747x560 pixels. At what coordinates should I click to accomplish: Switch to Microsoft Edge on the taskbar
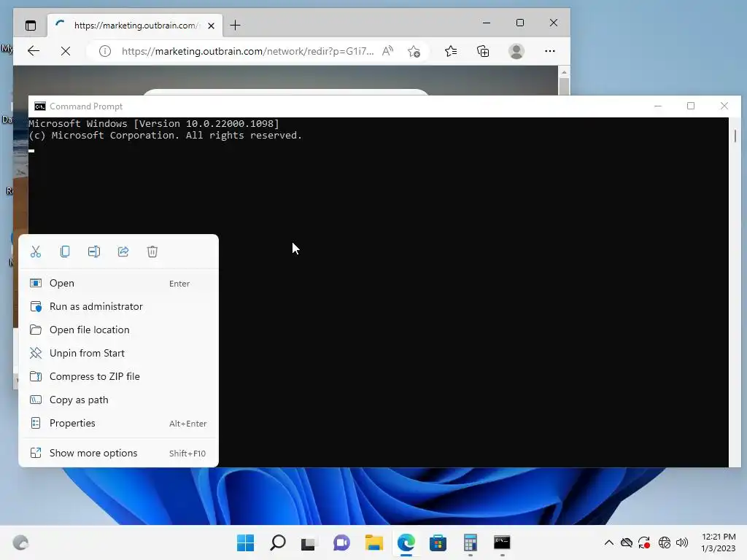click(x=406, y=542)
